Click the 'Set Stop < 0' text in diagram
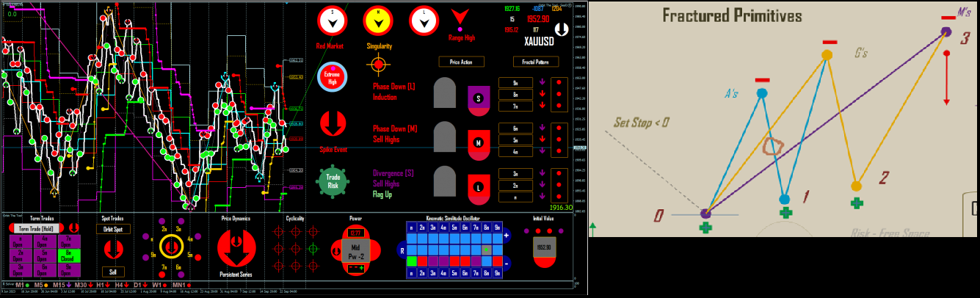The height and width of the screenshot is (298, 980). pyautogui.click(x=642, y=122)
